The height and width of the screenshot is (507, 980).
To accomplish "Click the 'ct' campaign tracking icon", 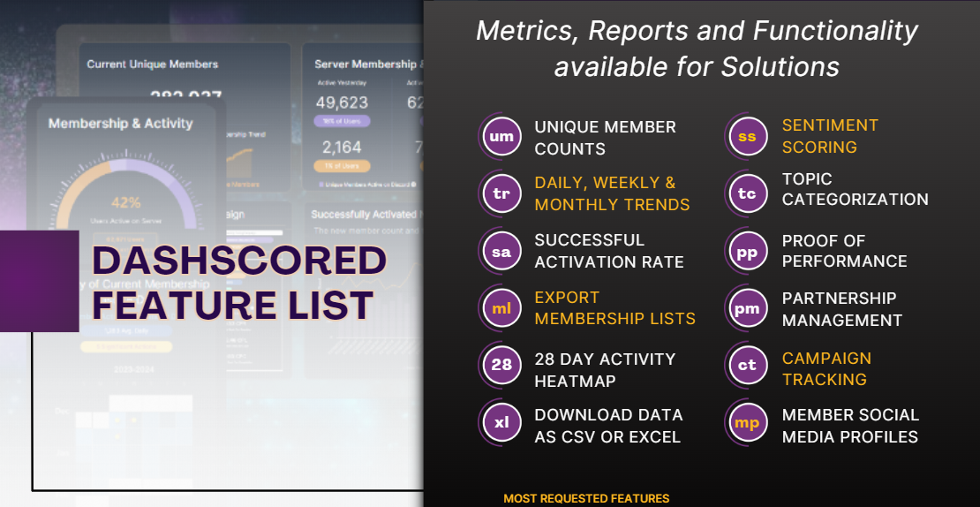I will pos(748,365).
